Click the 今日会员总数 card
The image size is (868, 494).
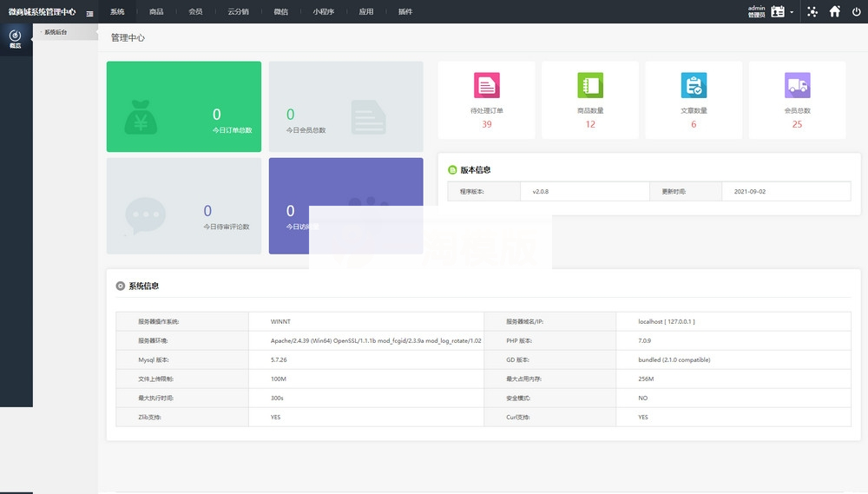(x=345, y=107)
